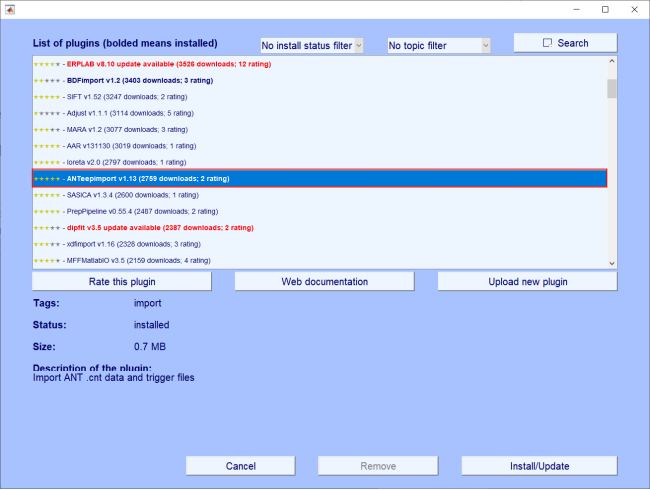Click the plugin list scroll down arrow

click(612, 263)
